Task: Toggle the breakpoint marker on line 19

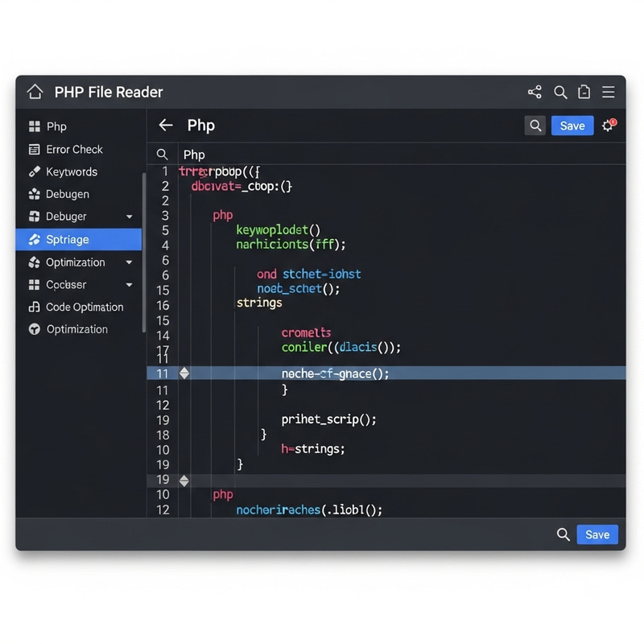Action: [x=184, y=480]
